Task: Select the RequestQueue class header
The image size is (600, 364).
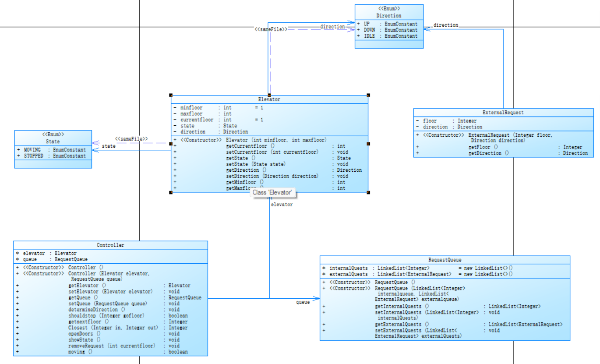Action: click(445, 260)
